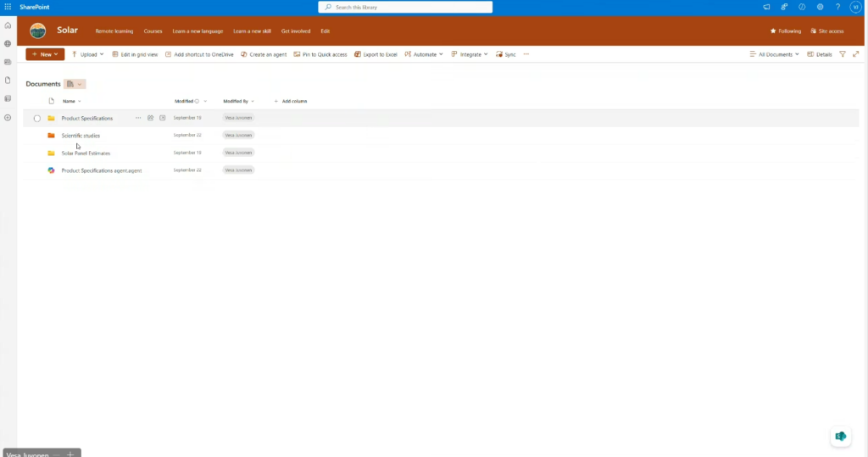The width and height of the screenshot is (868, 457).
Task: Toggle the Following star for this site
Action: (x=785, y=31)
